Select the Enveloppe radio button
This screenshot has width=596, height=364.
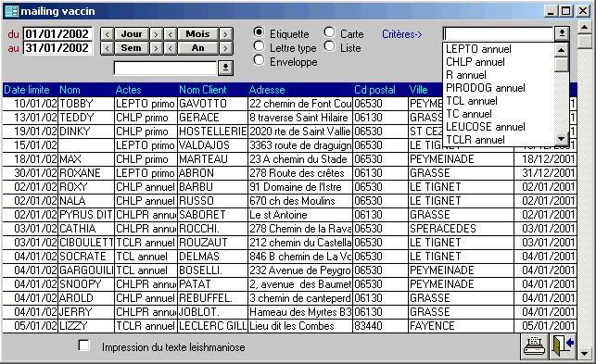pos(259,60)
